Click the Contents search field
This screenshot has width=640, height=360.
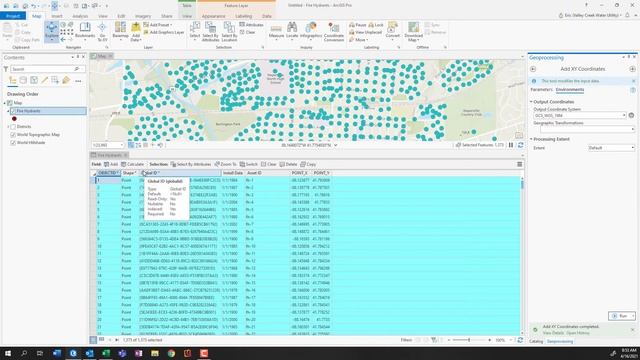pyautogui.click(x=47, y=69)
